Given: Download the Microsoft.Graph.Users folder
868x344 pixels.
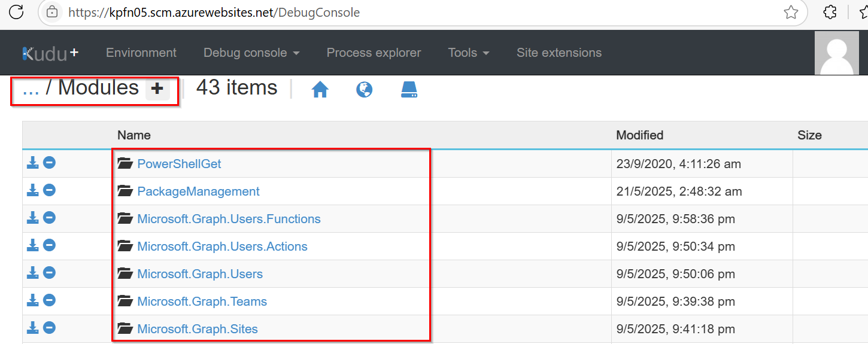Looking at the screenshot, I should click(33, 273).
